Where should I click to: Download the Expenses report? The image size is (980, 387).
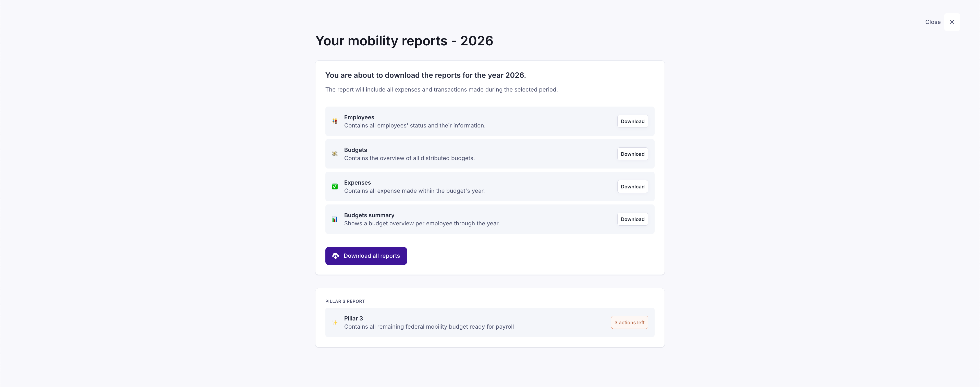[632, 187]
